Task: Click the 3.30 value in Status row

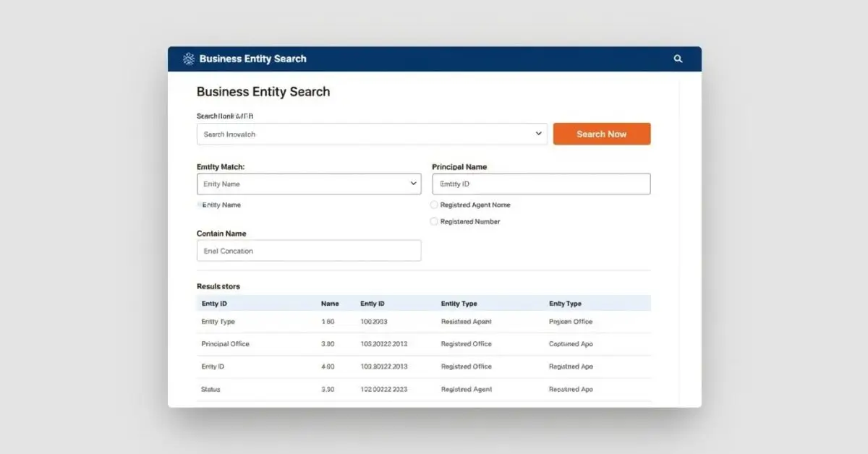Action: [328, 390]
